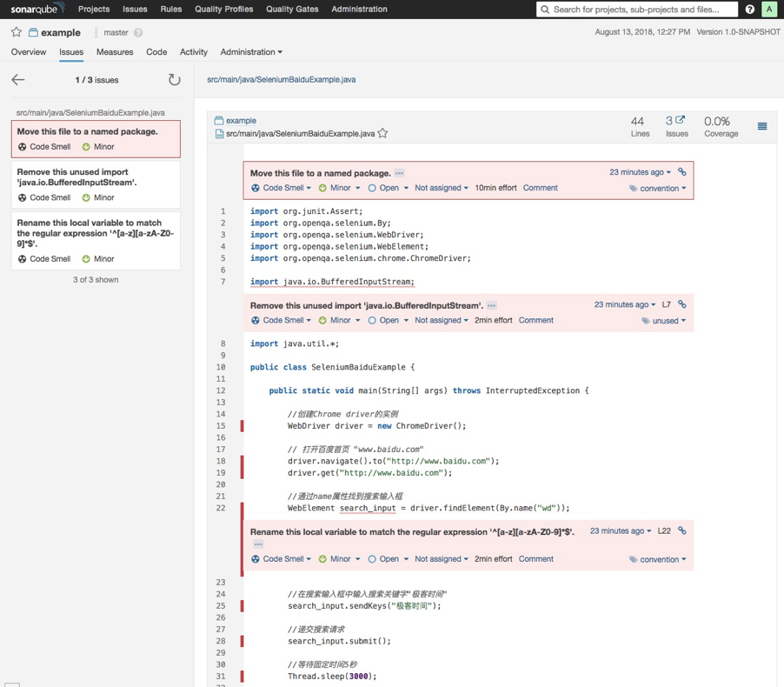Click permalink icon for unused import issue
The image size is (784, 687).
[682, 304]
